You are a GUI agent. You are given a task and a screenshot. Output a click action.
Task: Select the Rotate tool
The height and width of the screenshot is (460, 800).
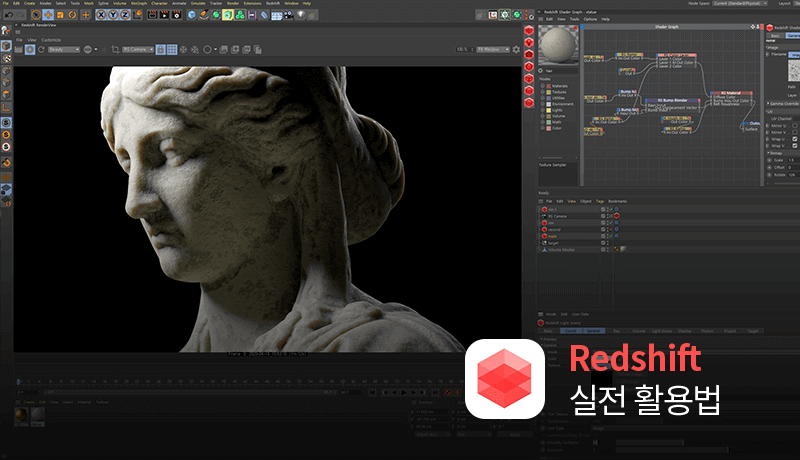(x=72, y=15)
